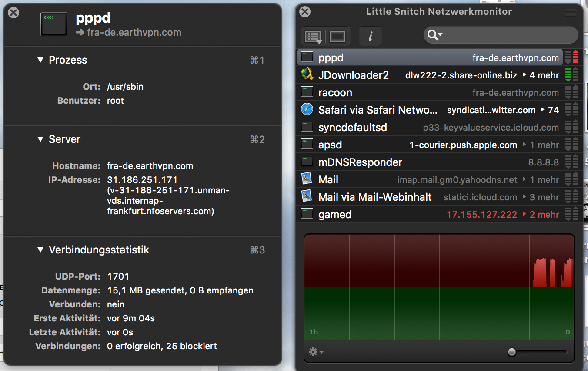The width and height of the screenshot is (588, 371).
Task: Click the apsd exec icon
Action: click(307, 144)
